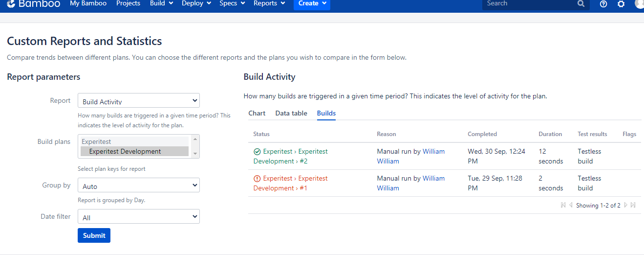Go to last page pagination icon
Image resolution: width=644 pixels, height=255 pixels.
coord(633,205)
